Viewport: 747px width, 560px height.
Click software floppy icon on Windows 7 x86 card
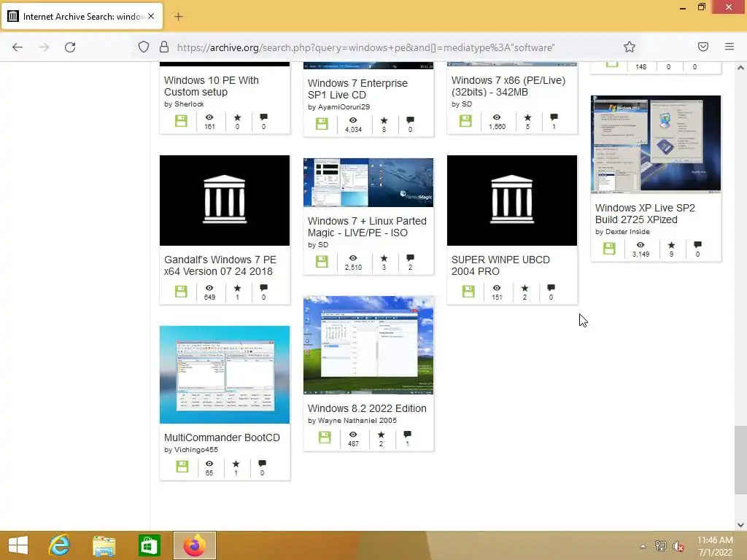click(465, 121)
